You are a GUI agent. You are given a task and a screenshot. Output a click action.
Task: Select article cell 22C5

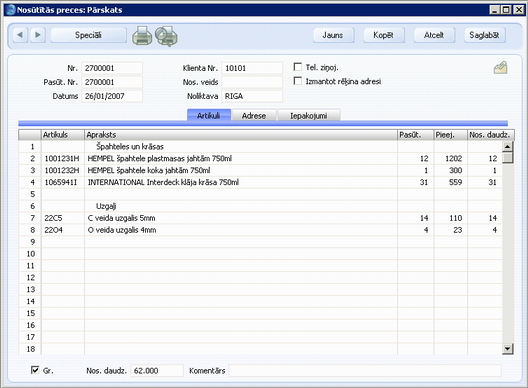62,218
